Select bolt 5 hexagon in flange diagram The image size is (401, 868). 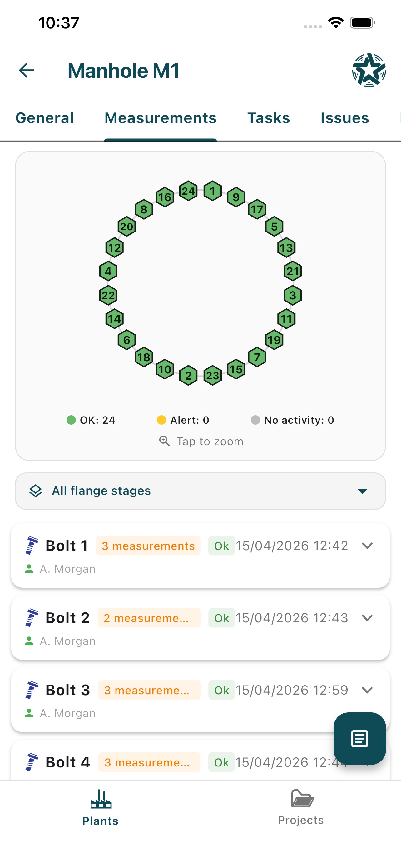275,227
